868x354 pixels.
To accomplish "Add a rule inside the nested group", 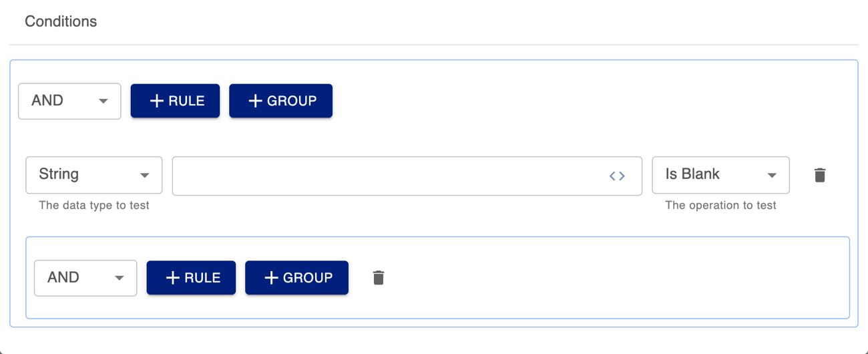I will [191, 278].
